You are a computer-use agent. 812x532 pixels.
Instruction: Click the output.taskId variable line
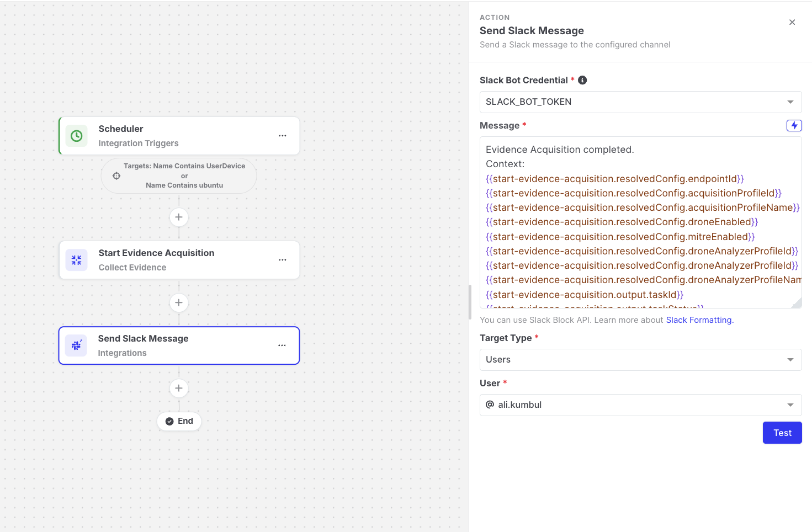(x=585, y=295)
